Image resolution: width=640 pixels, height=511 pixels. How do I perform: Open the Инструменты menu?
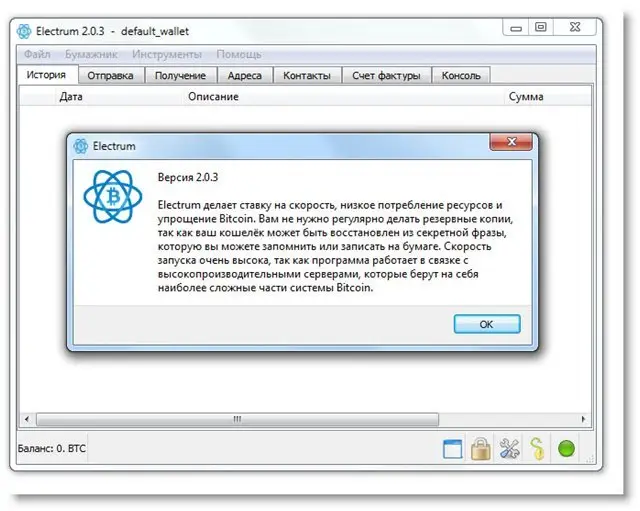coord(167,54)
